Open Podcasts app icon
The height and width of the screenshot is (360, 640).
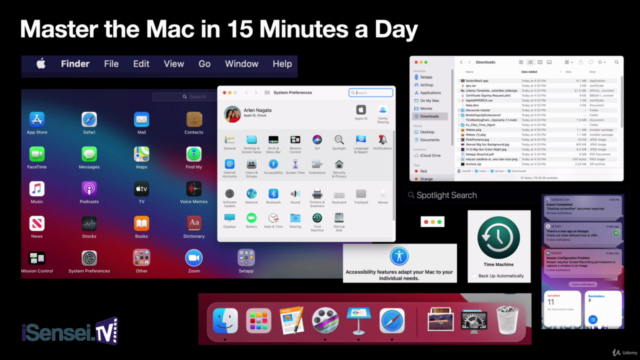point(89,189)
